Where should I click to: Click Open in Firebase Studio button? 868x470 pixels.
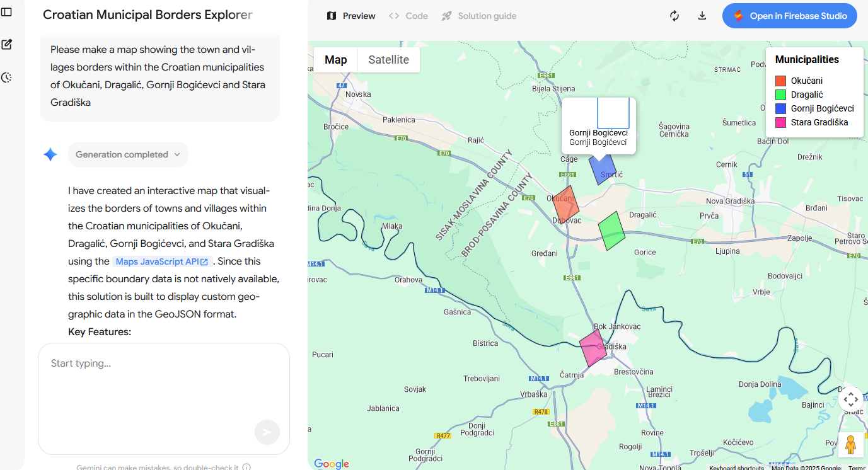(x=790, y=16)
